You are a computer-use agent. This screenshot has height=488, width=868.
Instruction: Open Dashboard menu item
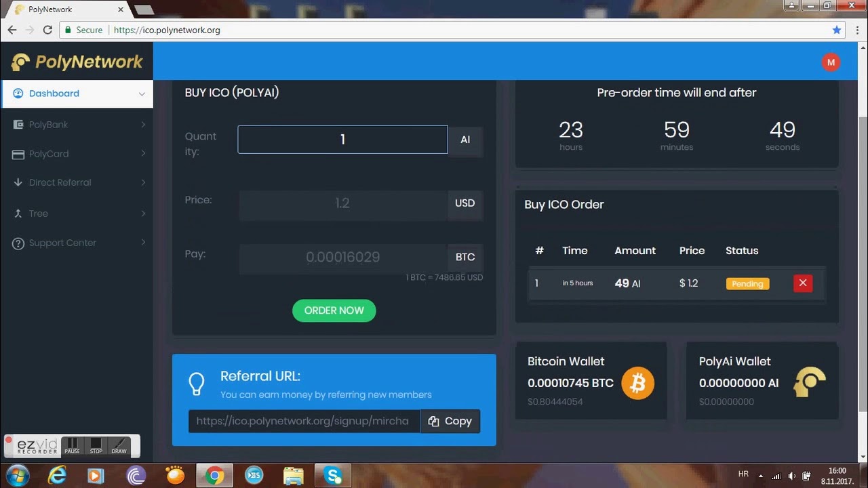click(77, 94)
